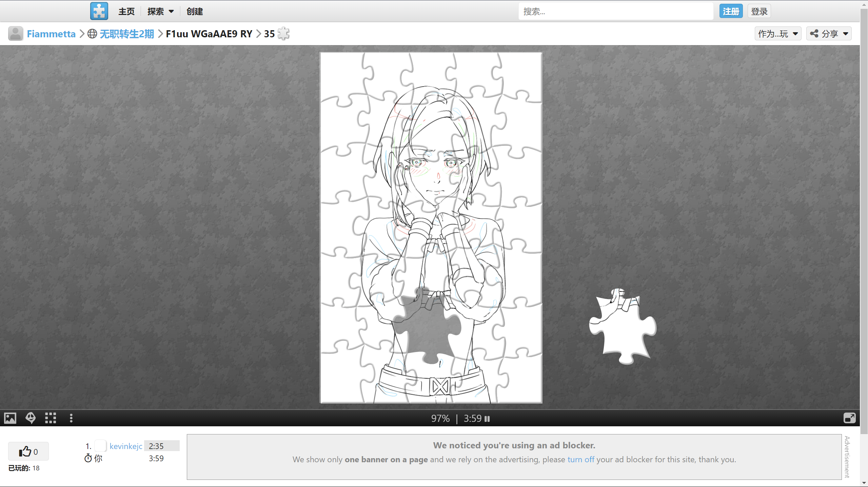Screen dimensions: 868x487
Task: Open the three-dot more options menu
Action: pyautogui.click(x=71, y=418)
